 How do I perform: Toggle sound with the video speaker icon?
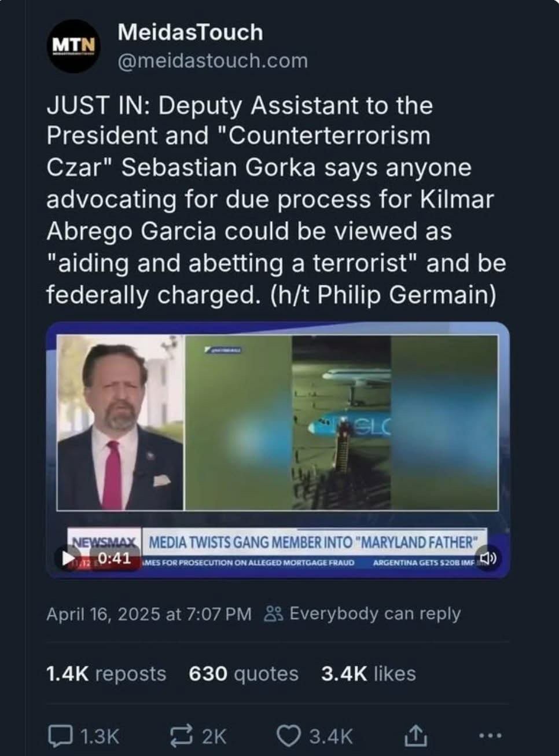488,558
